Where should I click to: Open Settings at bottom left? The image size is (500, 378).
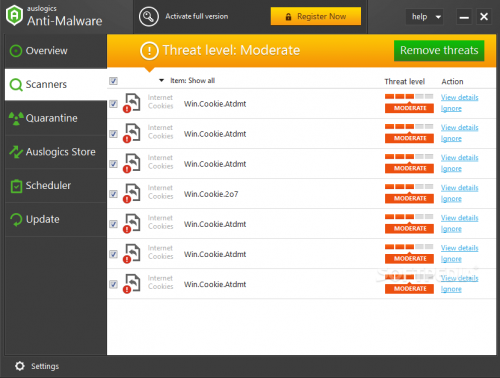pos(37,366)
